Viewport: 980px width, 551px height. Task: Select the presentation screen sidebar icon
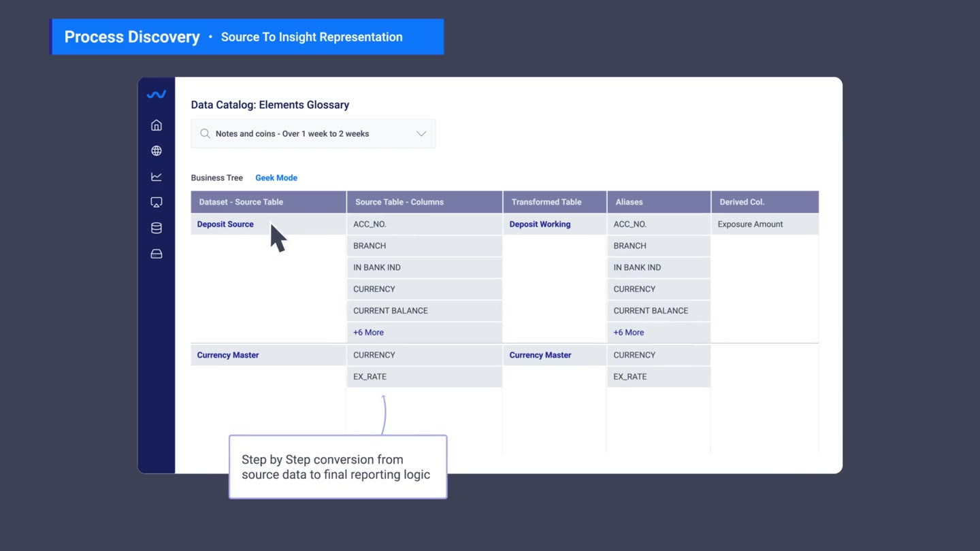tap(157, 203)
